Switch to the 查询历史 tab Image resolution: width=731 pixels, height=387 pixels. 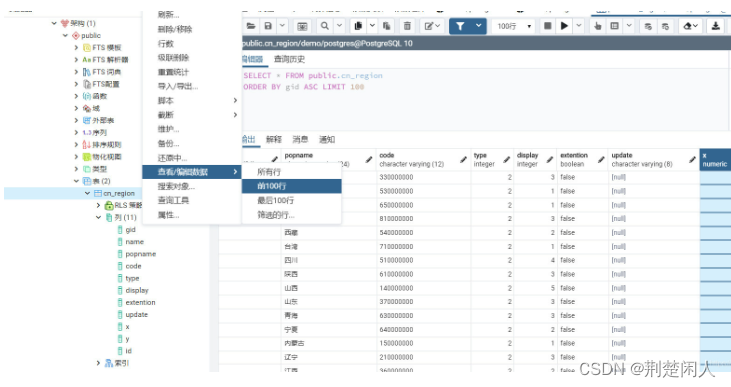point(289,59)
